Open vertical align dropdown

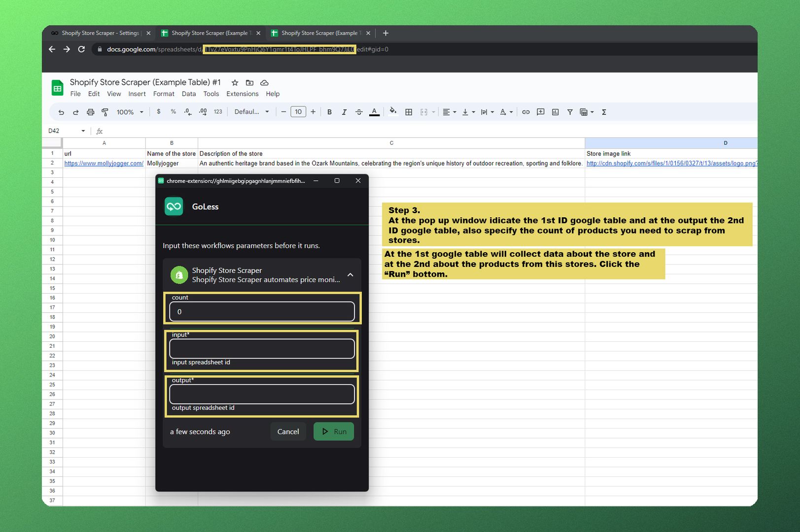[468, 112]
